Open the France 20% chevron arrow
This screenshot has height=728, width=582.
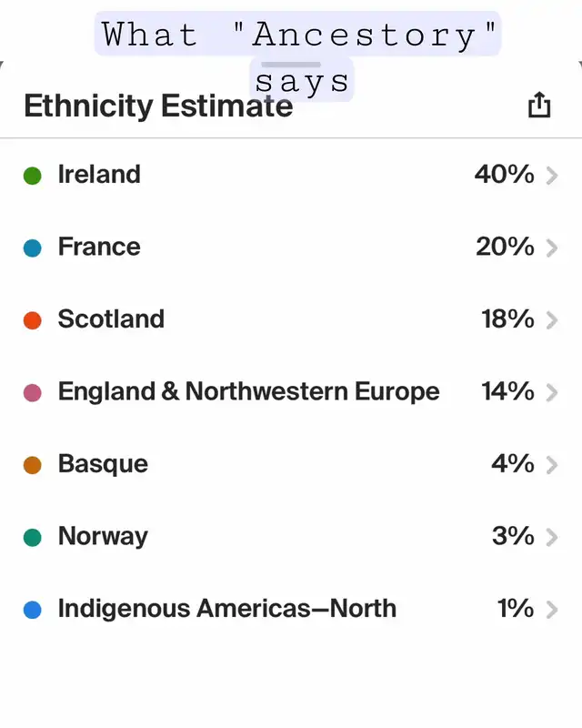pyautogui.click(x=552, y=248)
